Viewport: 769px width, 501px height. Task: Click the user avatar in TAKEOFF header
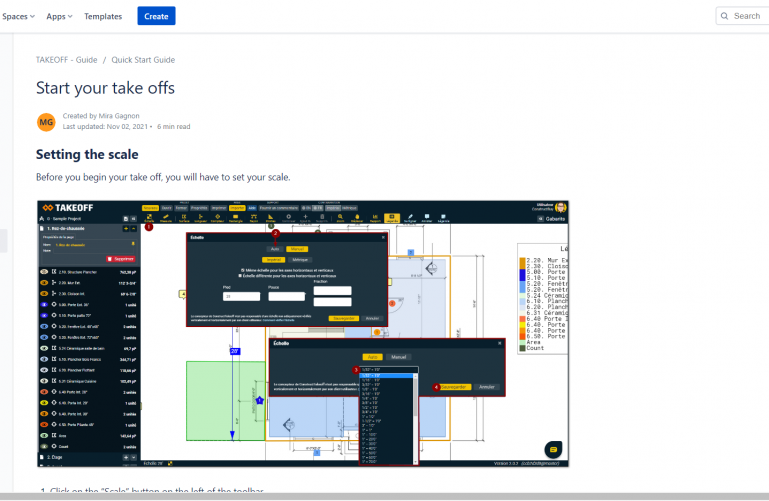tap(561, 207)
